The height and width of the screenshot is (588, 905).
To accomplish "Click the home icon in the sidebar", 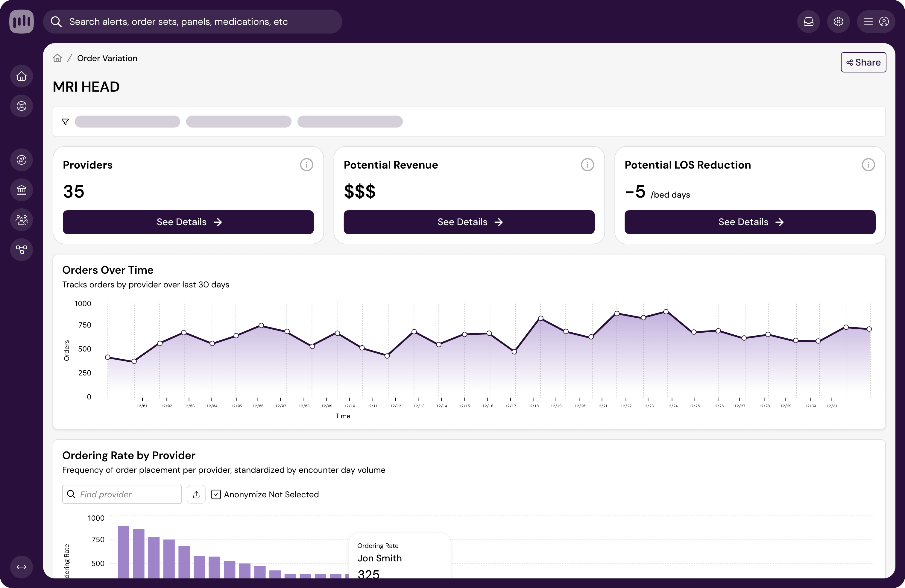I will click(x=22, y=76).
